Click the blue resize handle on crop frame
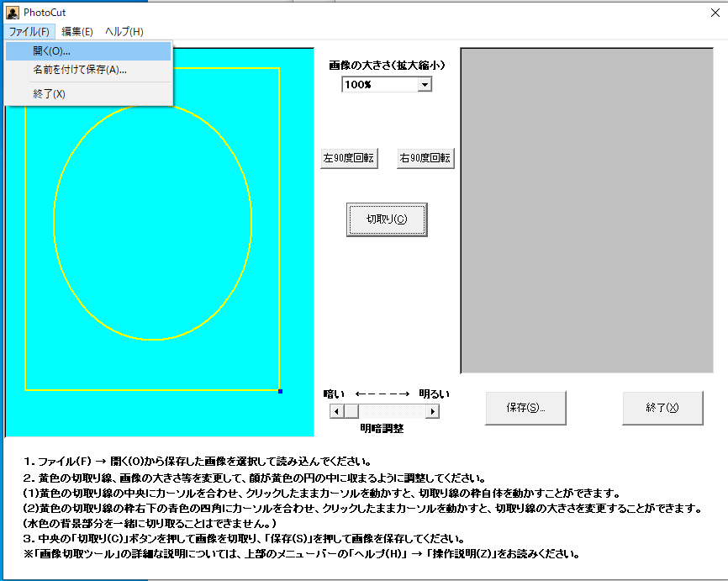The height and width of the screenshot is (581, 728). tap(280, 391)
